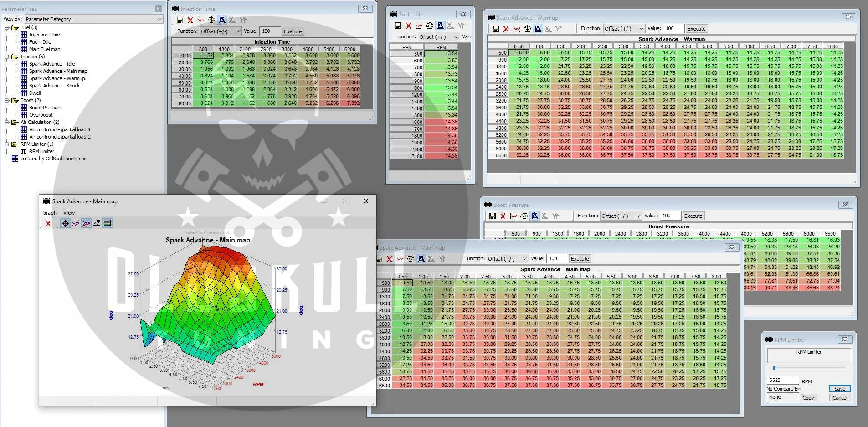Click the scatter points icon in 3D graph toolbar
This screenshot has height=427, width=868.
click(76, 223)
